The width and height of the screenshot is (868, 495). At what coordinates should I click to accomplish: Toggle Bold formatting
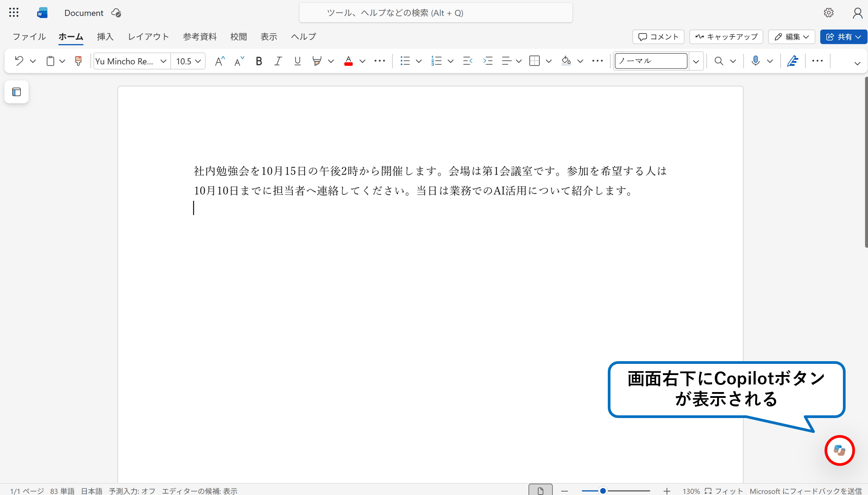pos(258,61)
